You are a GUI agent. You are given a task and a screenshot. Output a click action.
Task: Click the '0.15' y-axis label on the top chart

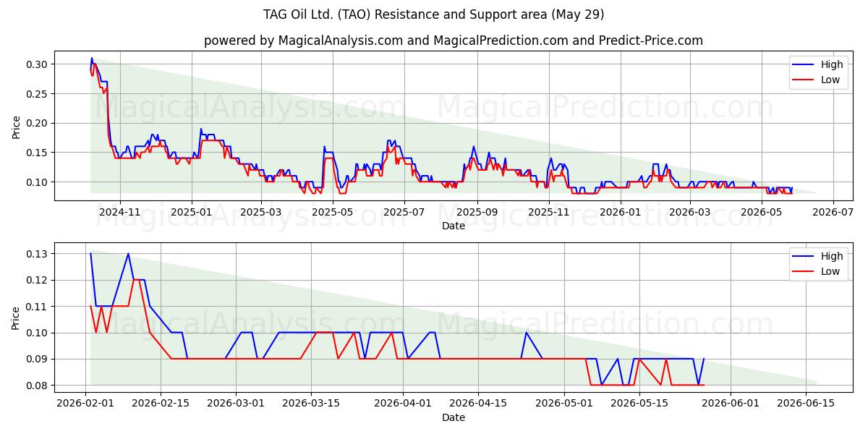coord(38,153)
